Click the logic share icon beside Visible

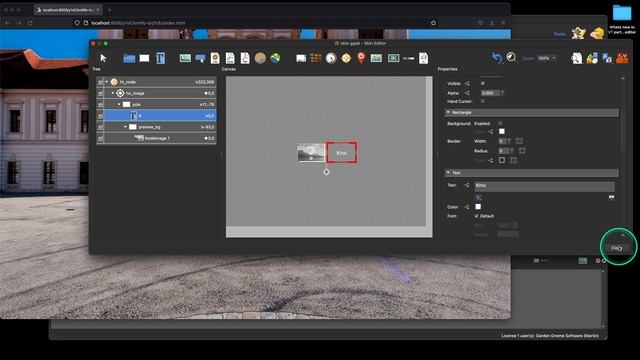467,84
